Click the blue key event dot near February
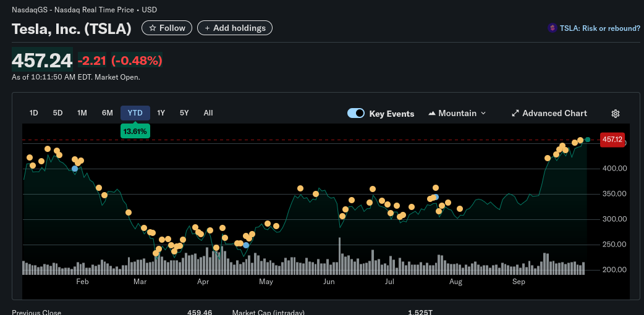Image resolution: width=644 pixels, height=315 pixels. tap(75, 169)
